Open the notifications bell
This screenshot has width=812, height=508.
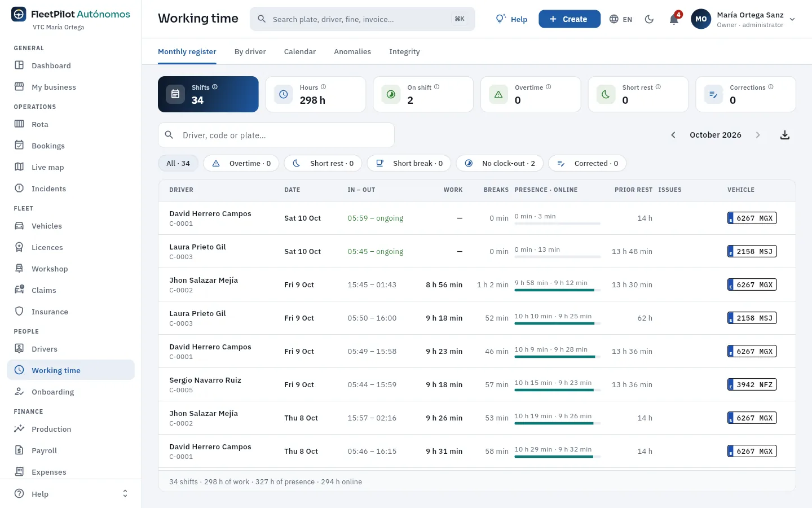674,19
